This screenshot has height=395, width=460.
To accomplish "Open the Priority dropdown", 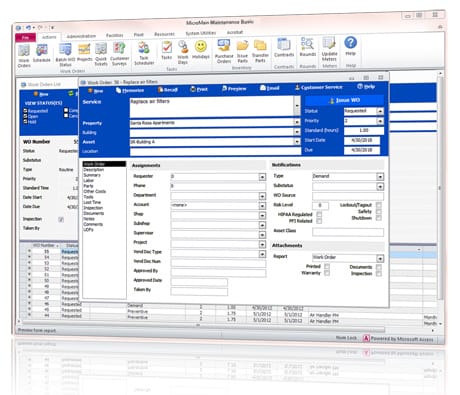I will point(380,121).
